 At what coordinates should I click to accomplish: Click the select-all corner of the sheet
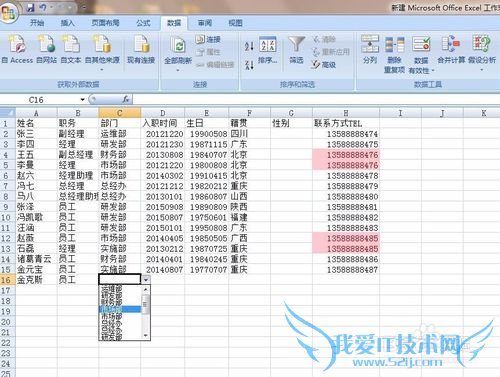(x=8, y=112)
